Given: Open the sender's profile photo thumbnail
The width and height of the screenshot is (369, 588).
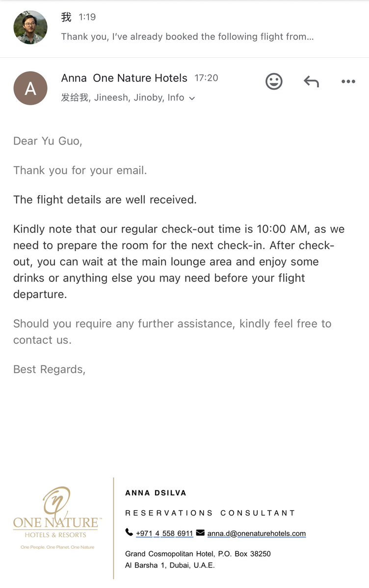Looking at the screenshot, I should [30, 27].
